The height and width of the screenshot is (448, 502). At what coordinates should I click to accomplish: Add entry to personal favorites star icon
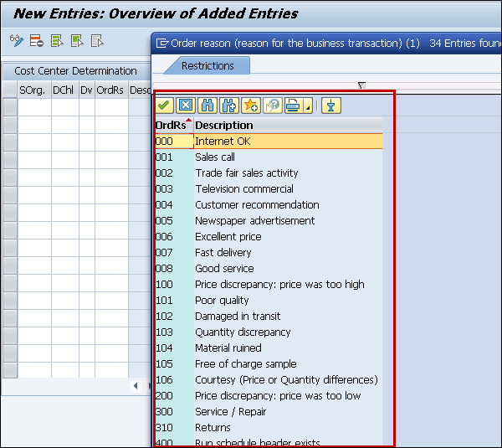click(x=250, y=106)
